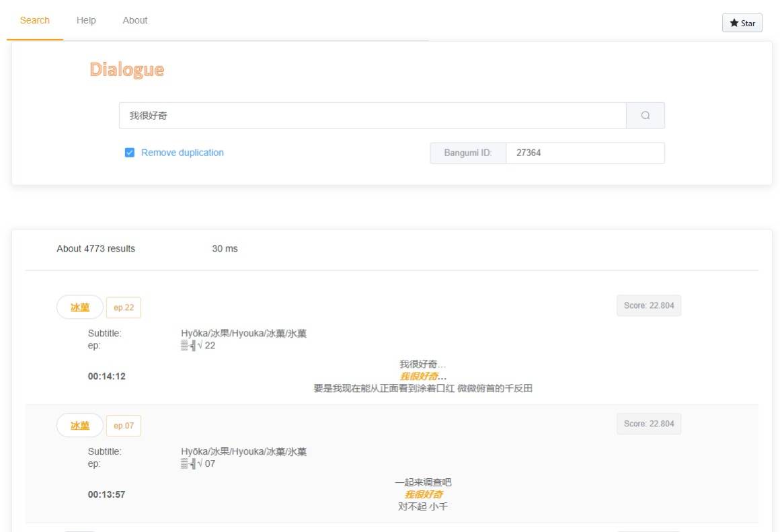Click the ep.07 tag
The image size is (780, 532).
point(124,426)
